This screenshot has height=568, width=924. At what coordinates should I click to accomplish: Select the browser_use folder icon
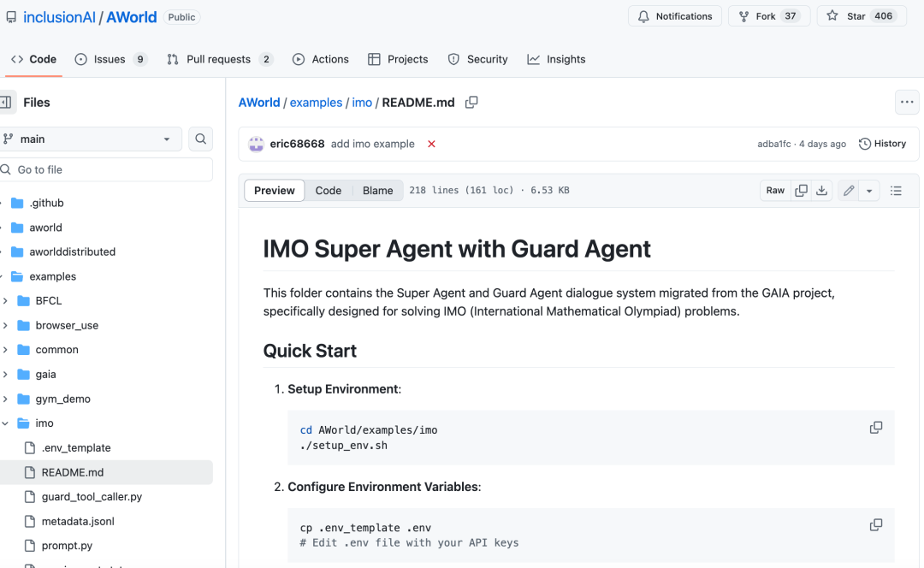[x=24, y=325]
